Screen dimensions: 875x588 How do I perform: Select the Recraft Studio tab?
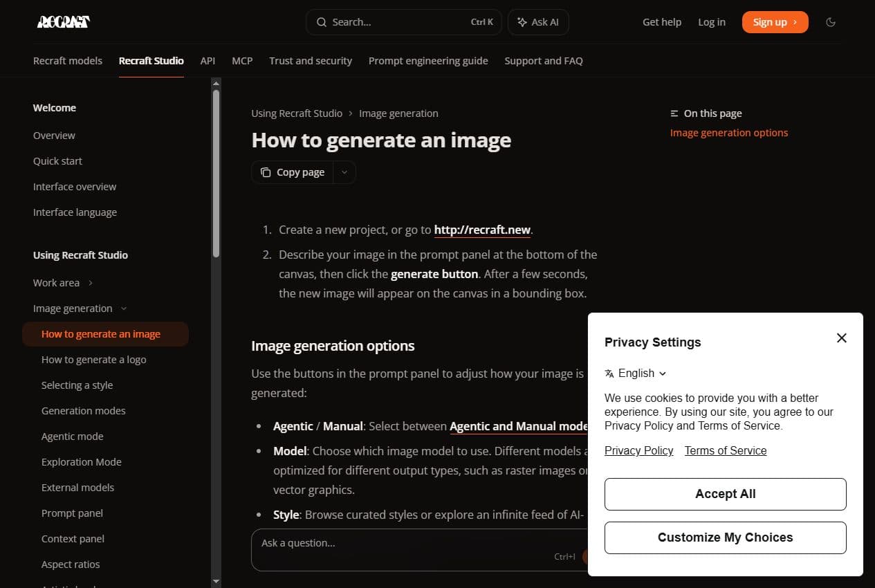tap(151, 61)
